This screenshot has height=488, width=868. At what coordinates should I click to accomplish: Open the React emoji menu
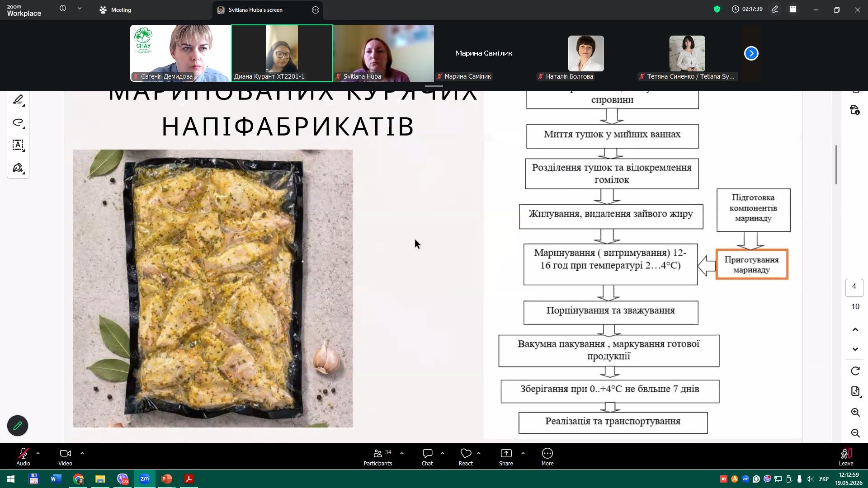click(x=466, y=457)
